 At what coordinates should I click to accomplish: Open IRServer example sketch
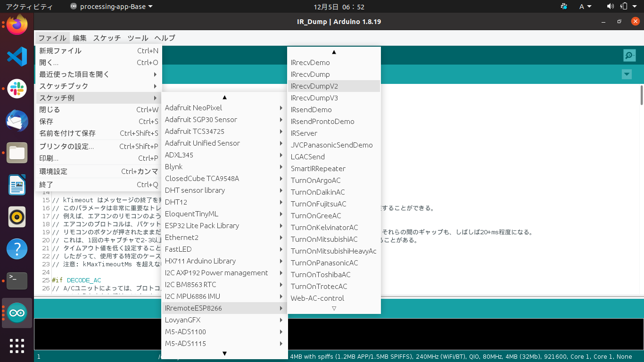334,133
